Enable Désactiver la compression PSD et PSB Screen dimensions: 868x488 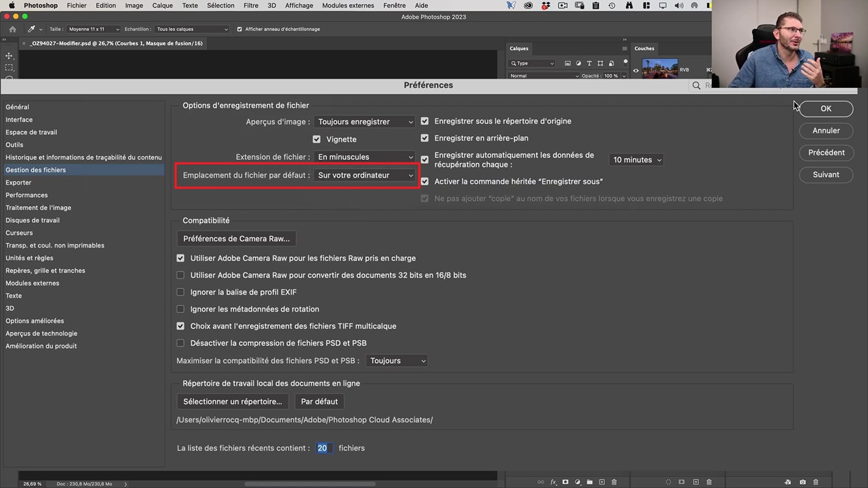coord(180,343)
